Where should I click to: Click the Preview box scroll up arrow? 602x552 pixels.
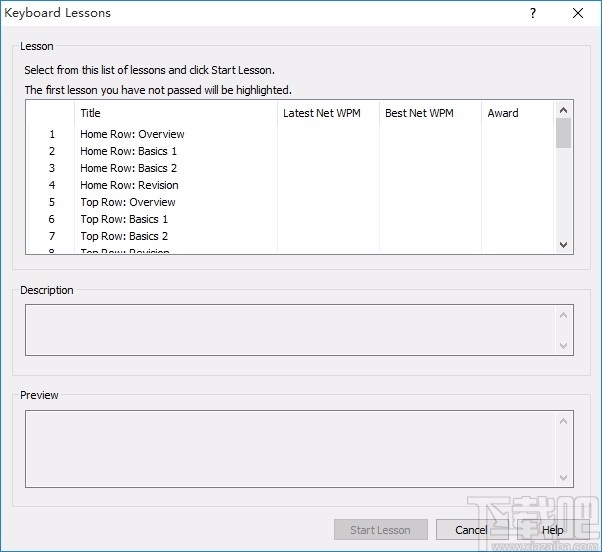pos(563,421)
